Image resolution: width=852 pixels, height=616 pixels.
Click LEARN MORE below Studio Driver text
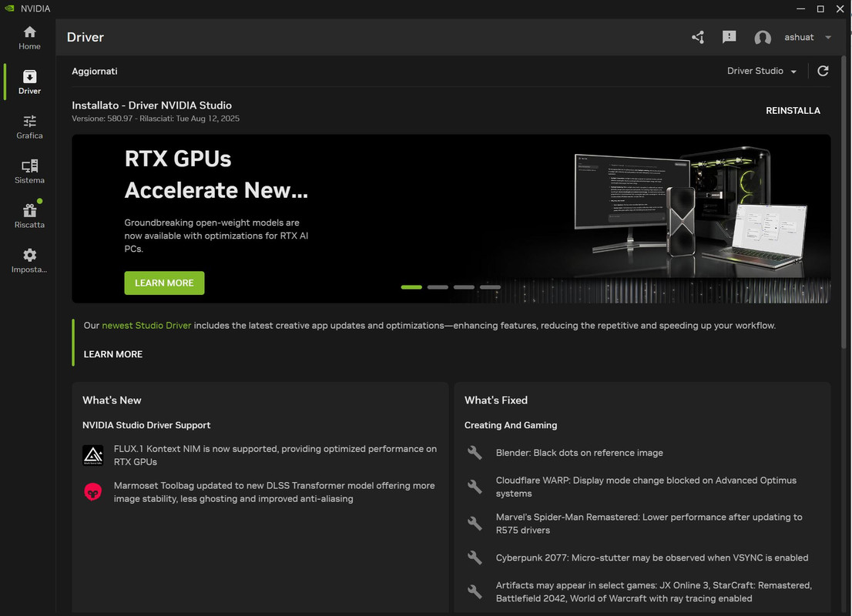tap(113, 354)
